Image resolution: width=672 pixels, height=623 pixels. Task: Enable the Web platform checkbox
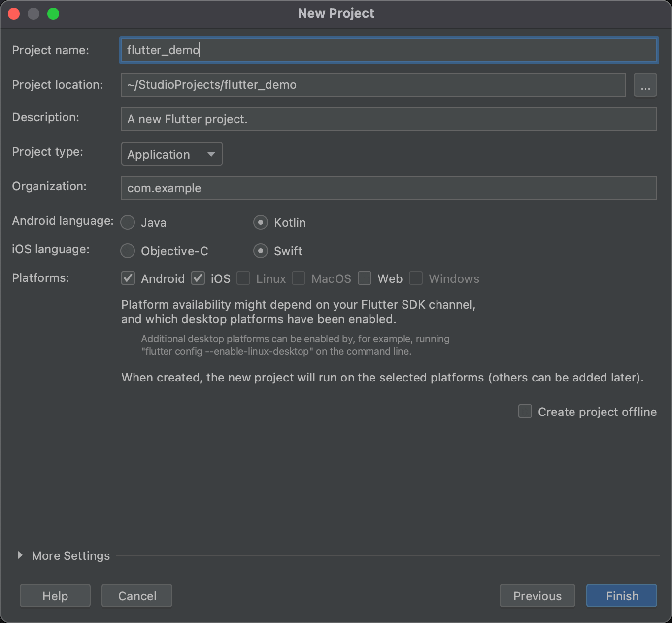point(365,278)
